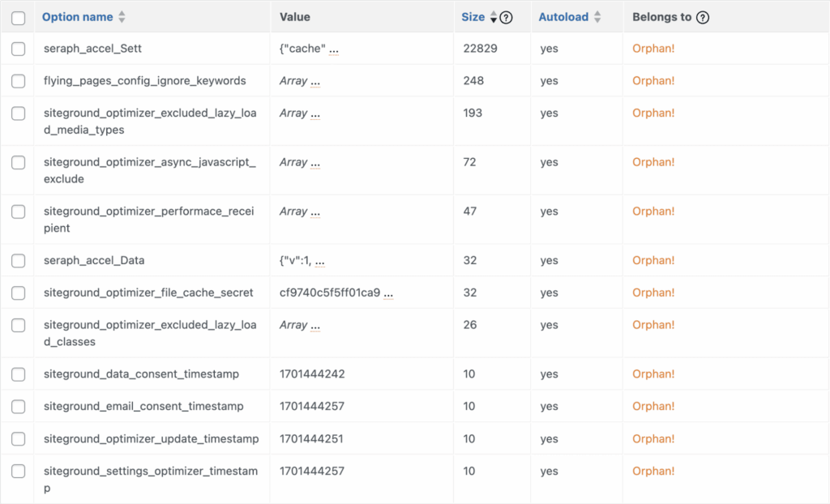
Task: Click Orphan! label for seraph_accel_Sett
Action: (653, 48)
